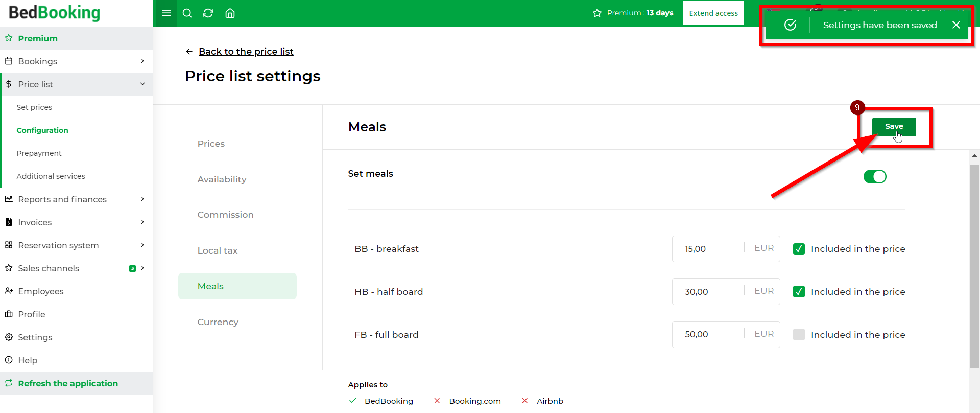Click the scrollbar up arrow
The height and width of the screenshot is (413, 980).
point(974,155)
